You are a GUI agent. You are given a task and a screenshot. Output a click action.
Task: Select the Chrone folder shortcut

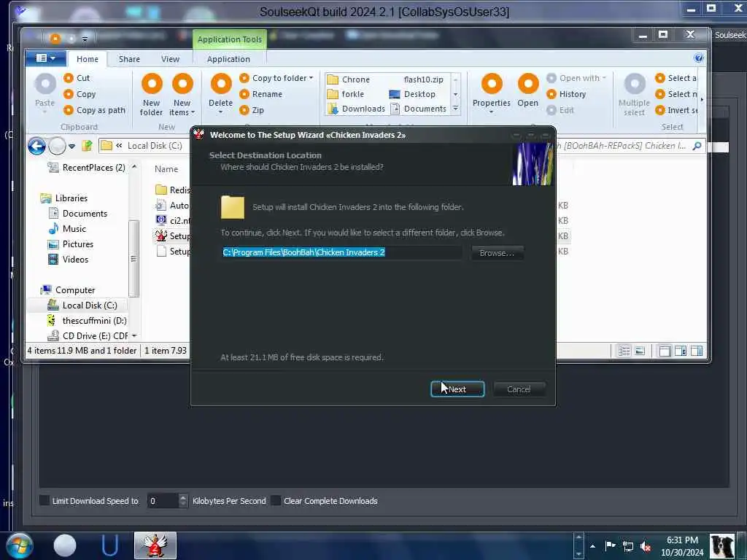click(349, 79)
